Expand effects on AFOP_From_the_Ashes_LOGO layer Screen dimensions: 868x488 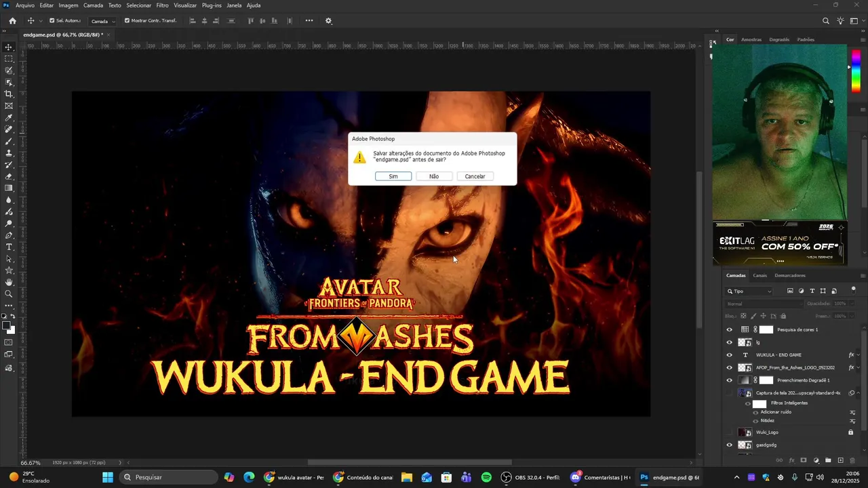click(859, 367)
